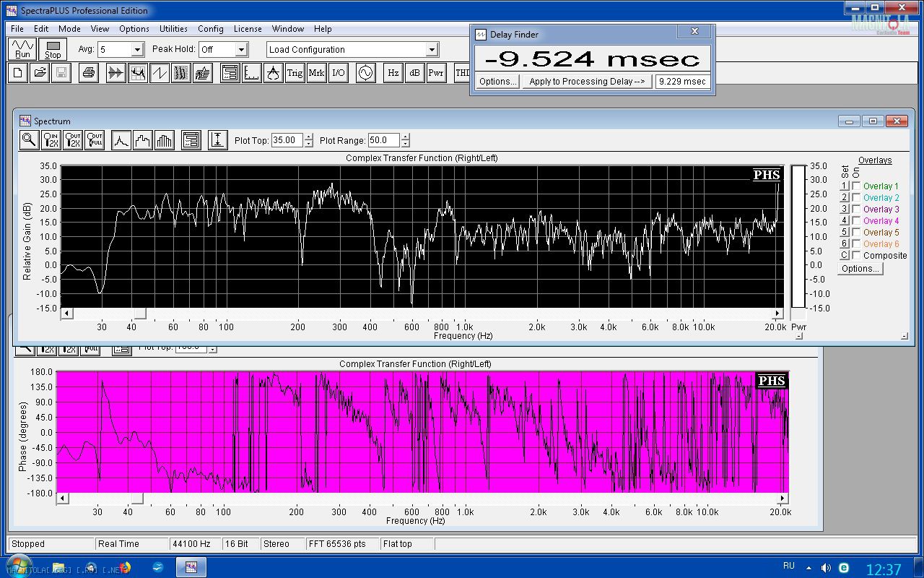Click the Trig trigger toolbar button
Viewport: 924px width, 578px height.
(x=295, y=73)
